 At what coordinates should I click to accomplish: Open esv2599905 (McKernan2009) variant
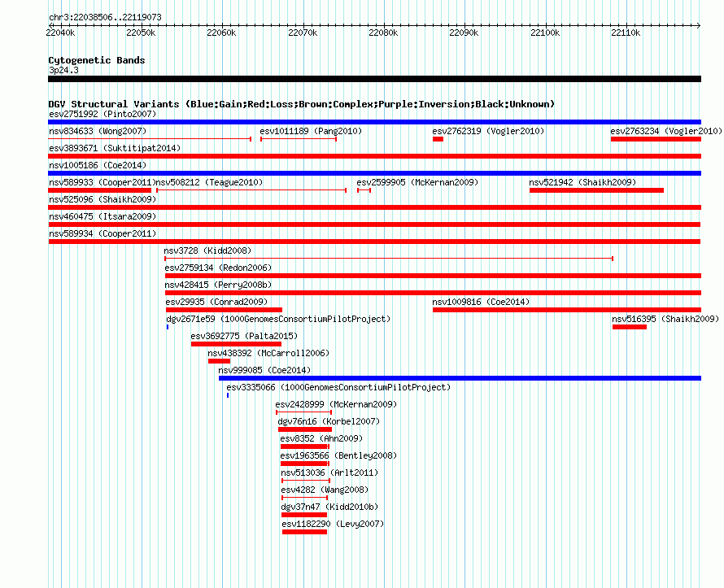click(417, 182)
